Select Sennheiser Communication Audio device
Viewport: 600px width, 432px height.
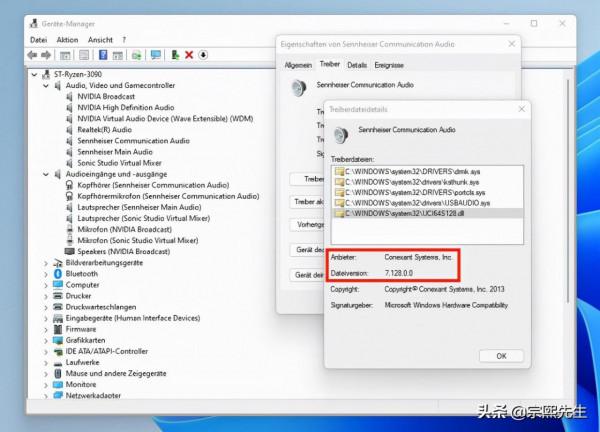click(x=133, y=141)
